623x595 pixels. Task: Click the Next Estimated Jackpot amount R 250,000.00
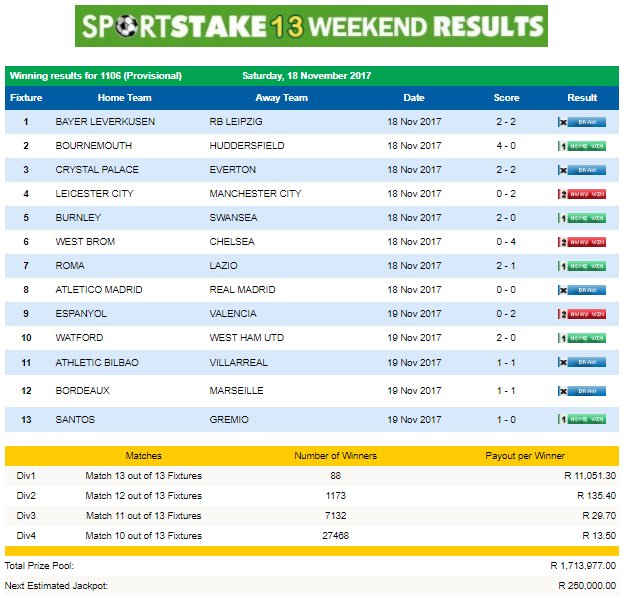point(587,585)
